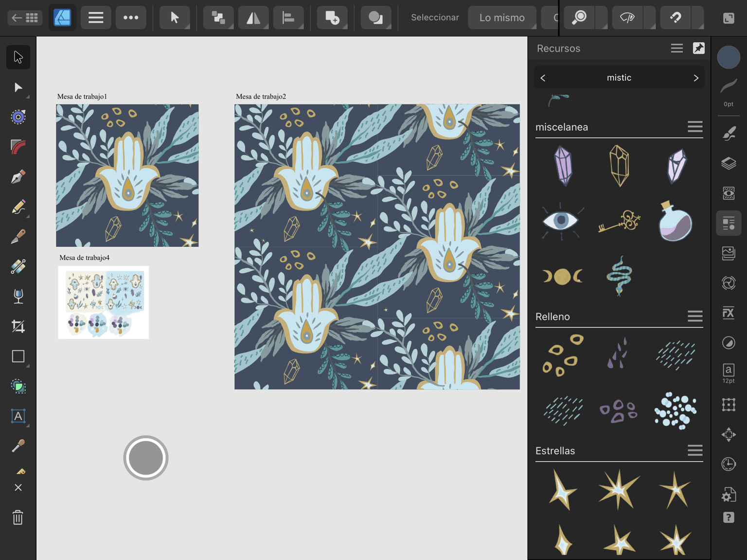Select the Pen tool
Viewport: 747px width, 560px height.
click(x=18, y=177)
